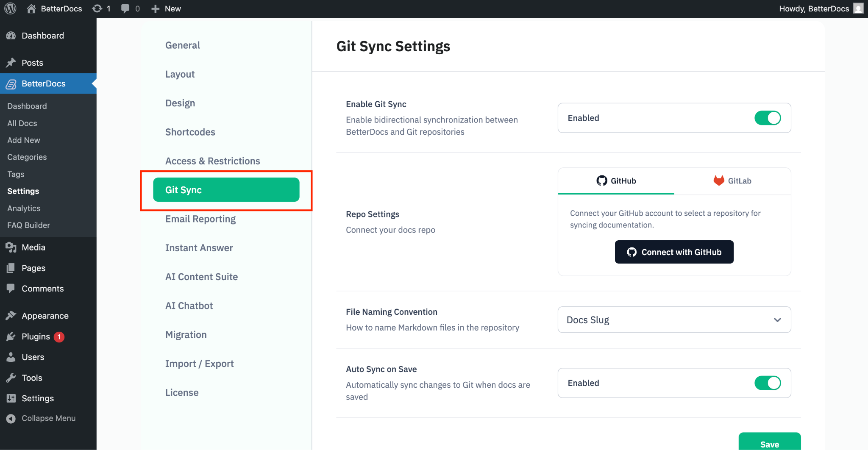Click the GitLab fox logo icon

tap(719, 181)
